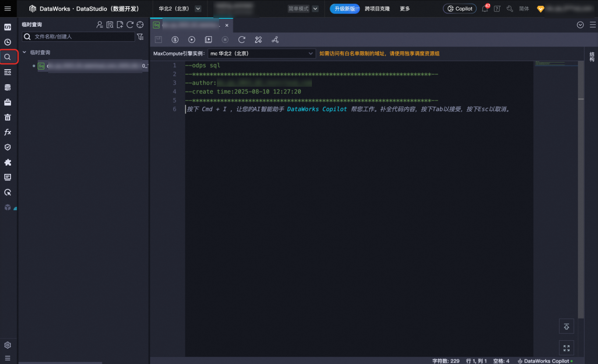
Task: Click the DataWorks DataStudio logo title
Action: click(x=84, y=9)
